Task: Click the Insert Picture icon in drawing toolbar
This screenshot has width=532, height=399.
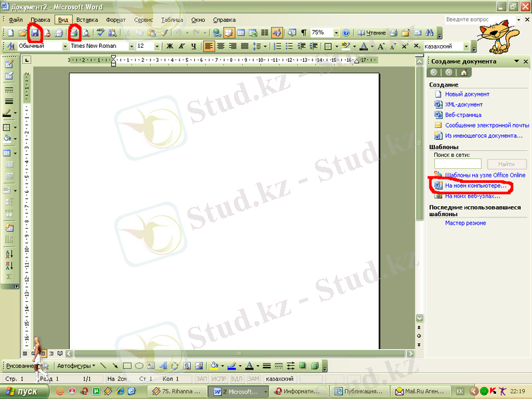Action: [x=199, y=366]
